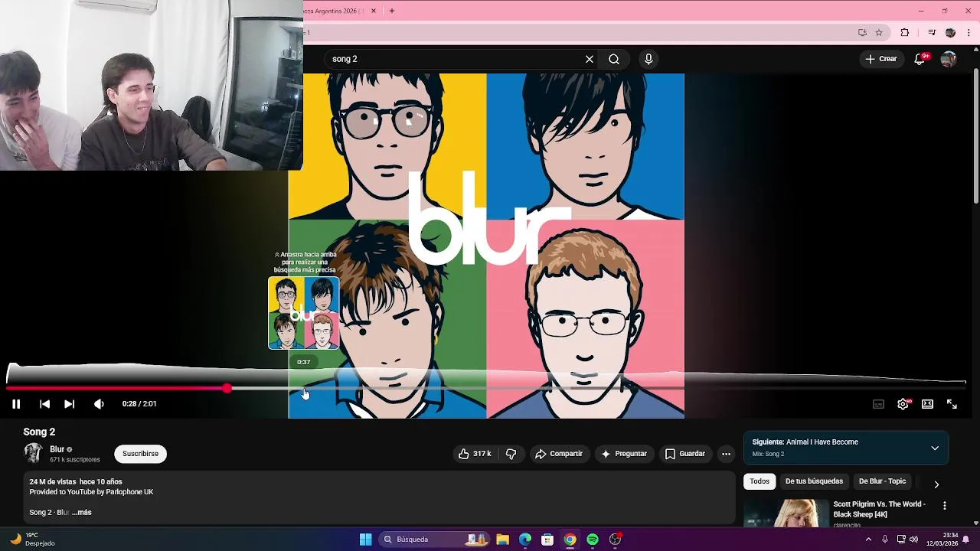Select the 'De Blur - Topic' chip
The width and height of the screenshot is (980, 551).
pyautogui.click(x=882, y=481)
